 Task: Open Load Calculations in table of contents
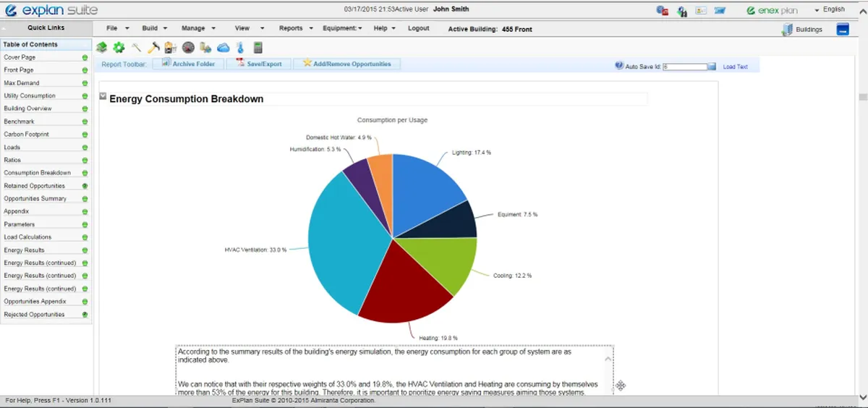click(x=27, y=237)
